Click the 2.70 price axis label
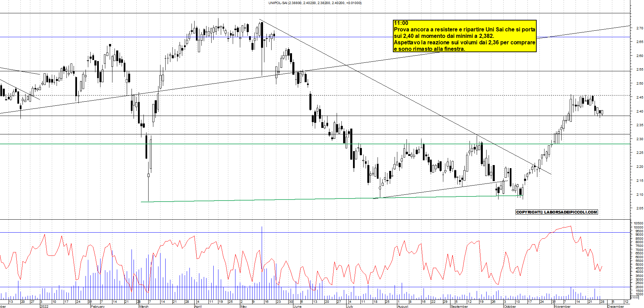 point(640,28)
